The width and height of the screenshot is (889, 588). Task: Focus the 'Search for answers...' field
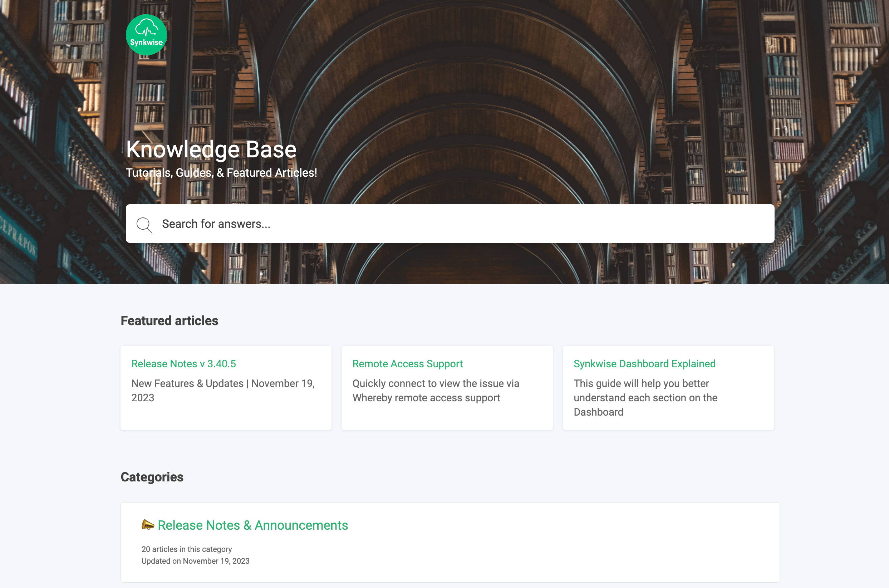(x=450, y=224)
